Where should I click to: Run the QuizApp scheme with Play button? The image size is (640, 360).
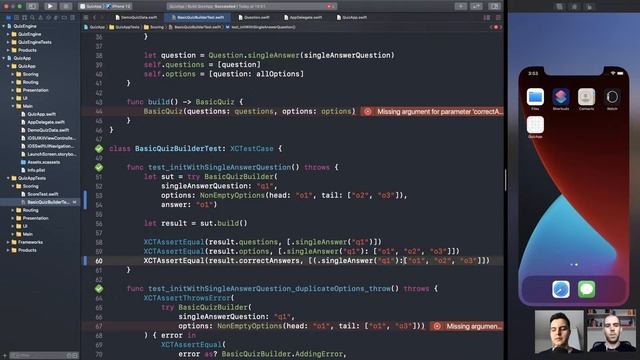click(x=50, y=6)
